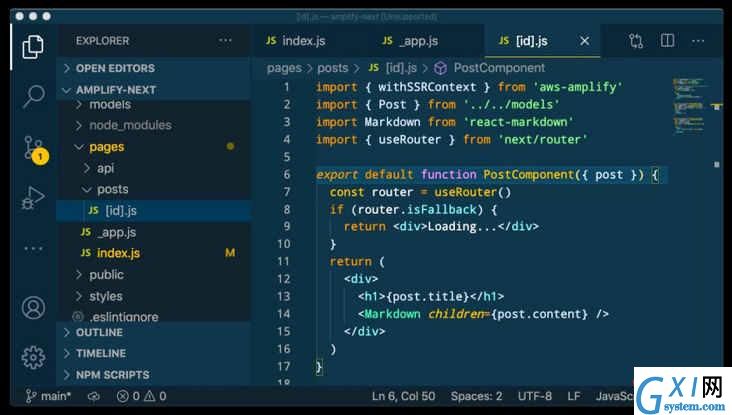This screenshot has height=415, width=732.
Task: Change end of line sequence LF
Action: click(574, 396)
